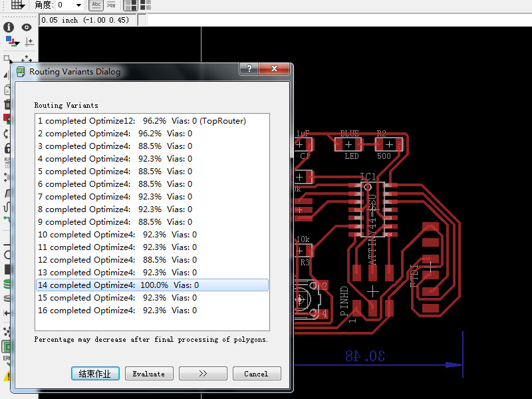
Task: Click the 结束作业 button
Action: pos(95,374)
